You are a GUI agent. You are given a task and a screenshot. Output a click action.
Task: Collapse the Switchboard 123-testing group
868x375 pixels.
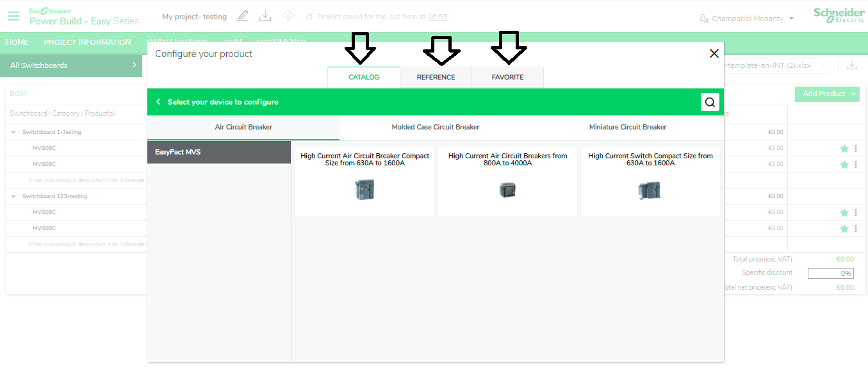(x=13, y=196)
